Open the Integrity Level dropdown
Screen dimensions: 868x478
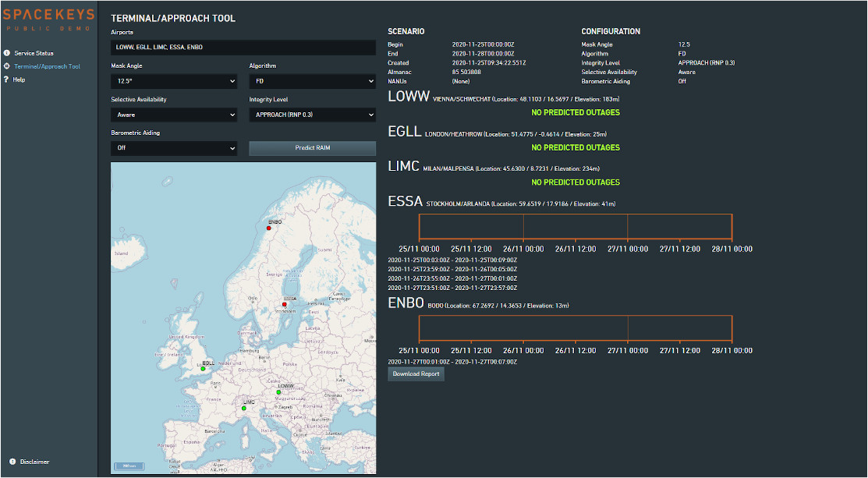click(312, 115)
